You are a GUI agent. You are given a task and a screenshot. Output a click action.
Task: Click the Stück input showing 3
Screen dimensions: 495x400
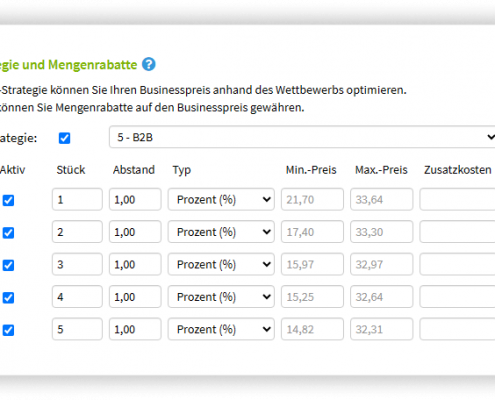point(77,264)
